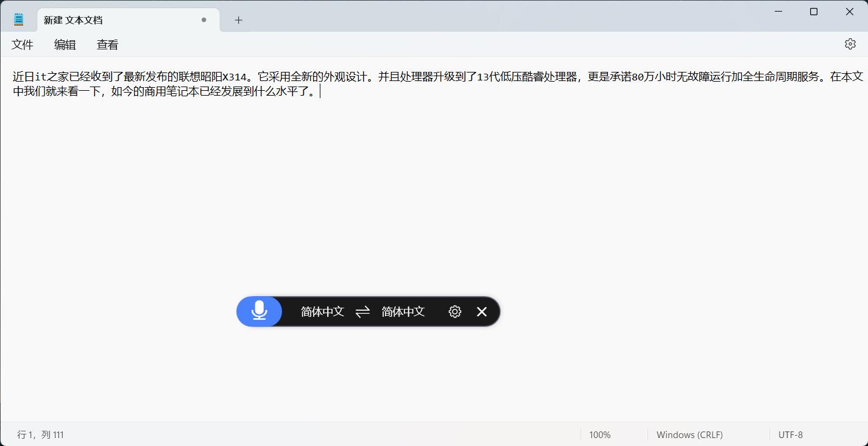Start dictation with the microphone icon
Viewport: 868px width, 446px height.
click(x=259, y=311)
